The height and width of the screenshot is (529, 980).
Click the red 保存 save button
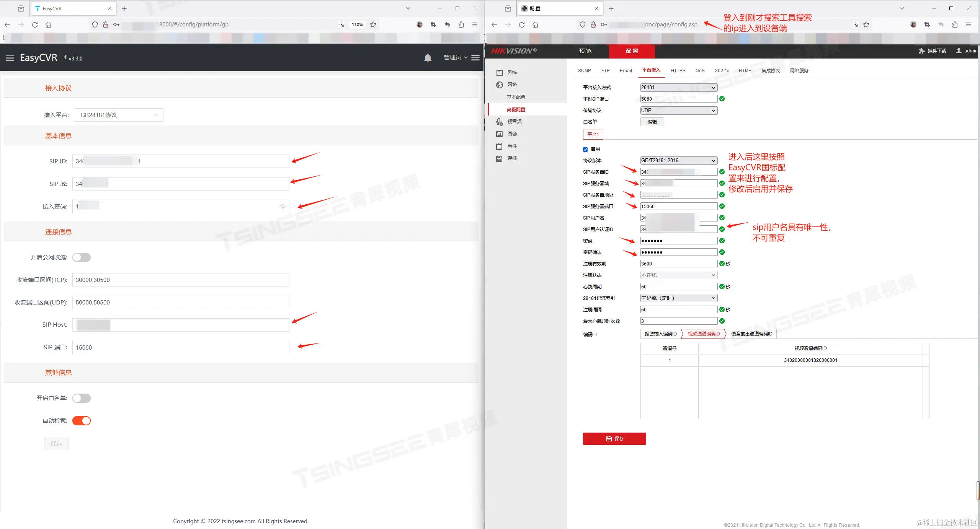coord(614,439)
